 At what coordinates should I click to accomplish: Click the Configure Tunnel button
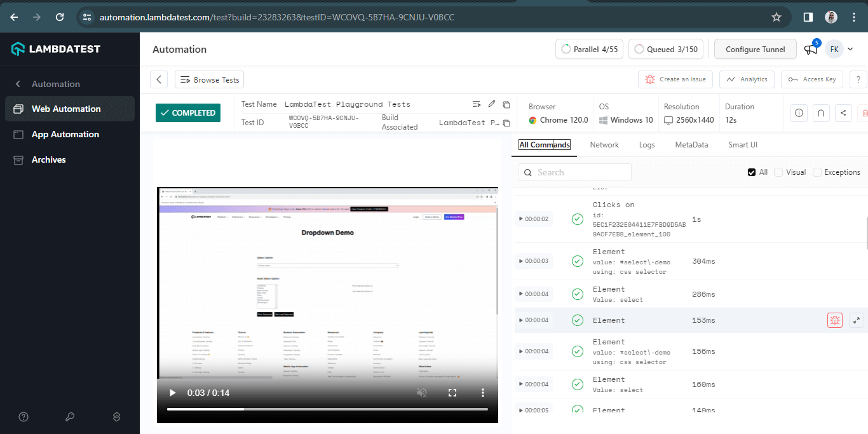point(755,50)
